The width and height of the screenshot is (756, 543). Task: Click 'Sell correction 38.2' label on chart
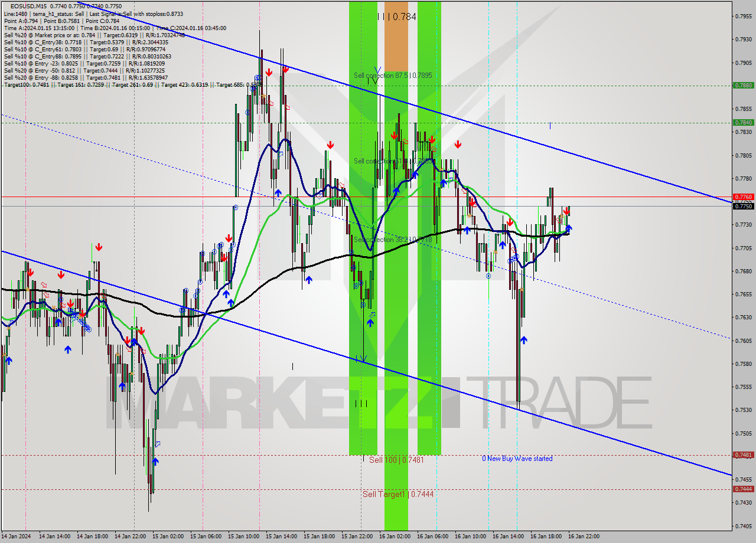point(393,240)
